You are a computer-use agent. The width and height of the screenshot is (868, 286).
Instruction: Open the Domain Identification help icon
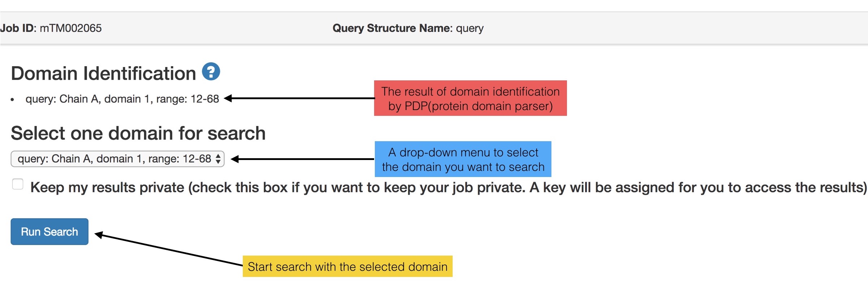tap(211, 71)
